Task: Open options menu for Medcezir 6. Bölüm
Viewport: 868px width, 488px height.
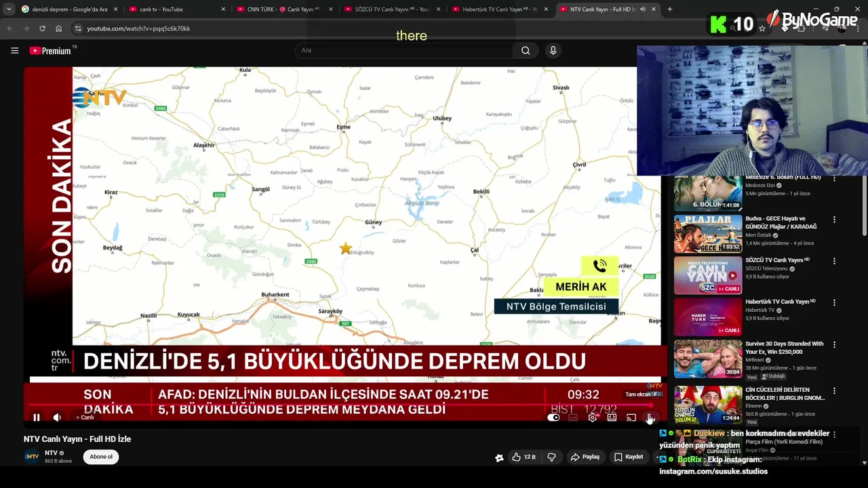Action: coord(834,178)
